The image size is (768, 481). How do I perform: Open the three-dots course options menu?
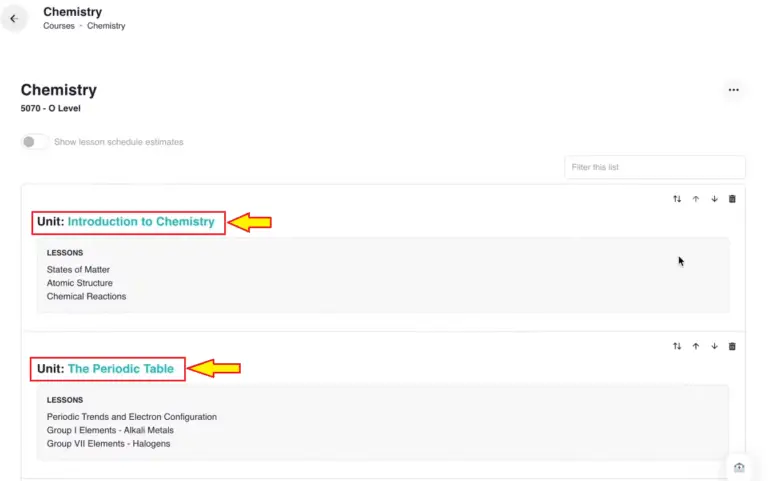click(733, 90)
